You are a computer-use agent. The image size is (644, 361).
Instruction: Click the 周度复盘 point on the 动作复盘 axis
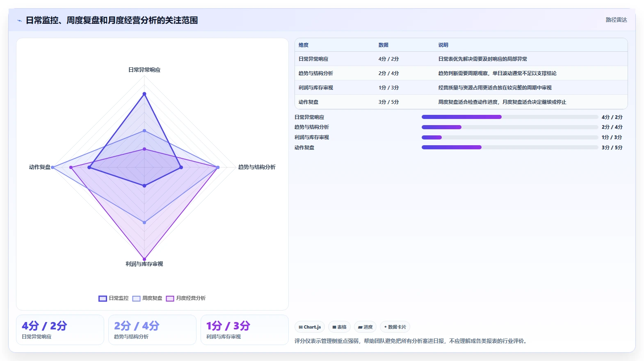pos(53,167)
